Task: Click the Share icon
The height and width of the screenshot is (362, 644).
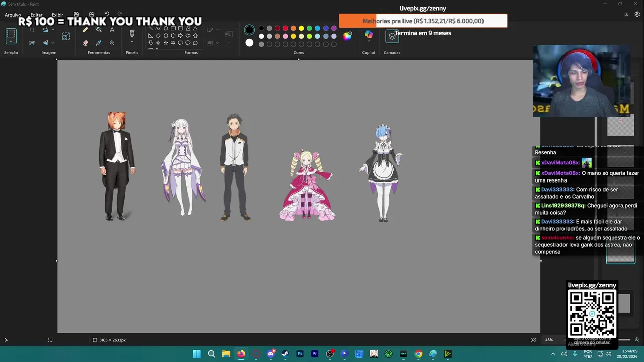Action: point(92,15)
